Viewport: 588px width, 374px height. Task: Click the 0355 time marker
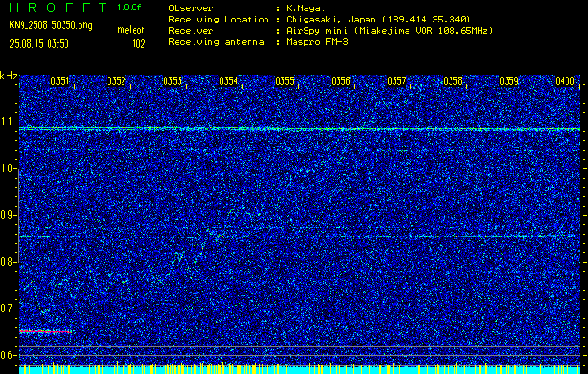point(284,81)
